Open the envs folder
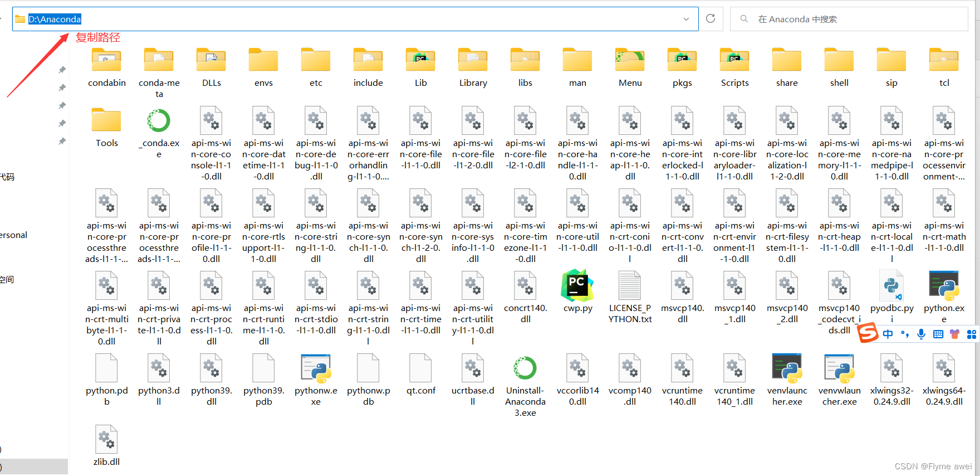 (263, 60)
